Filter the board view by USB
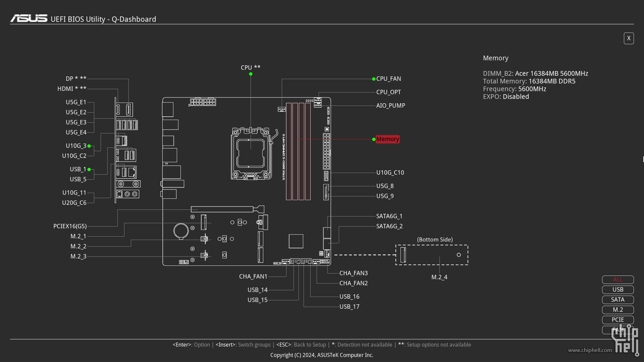Viewport: 644px width, 362px height. pyautogui.click(x=618, y=290)
